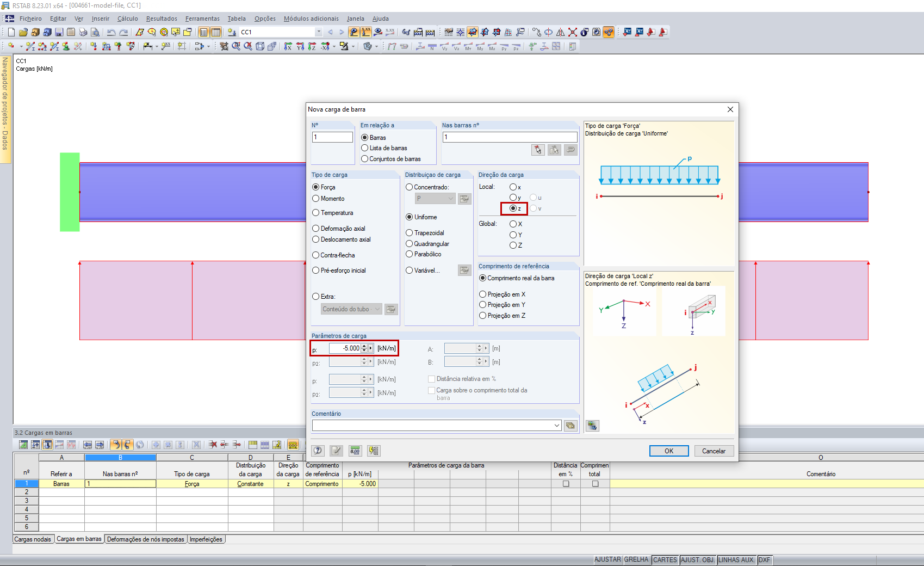Open the load case CC1 dropdown
924x566 pixels.
[319, 32]
